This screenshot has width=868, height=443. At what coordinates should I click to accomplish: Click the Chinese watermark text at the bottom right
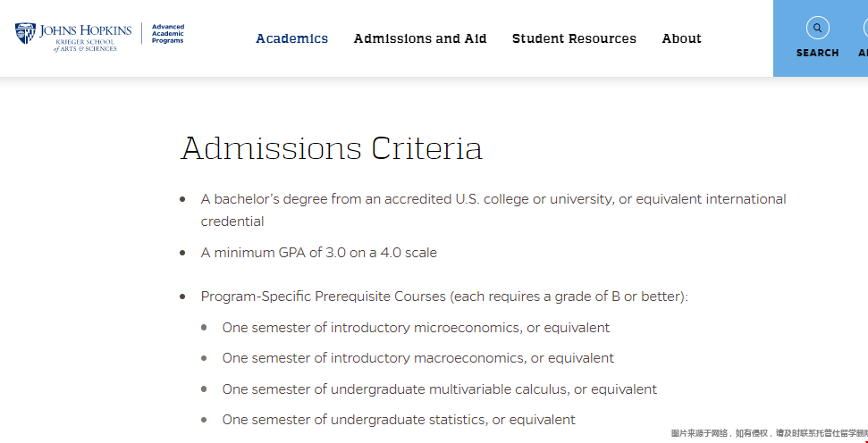pyautogui.click(x=769, y=433)
